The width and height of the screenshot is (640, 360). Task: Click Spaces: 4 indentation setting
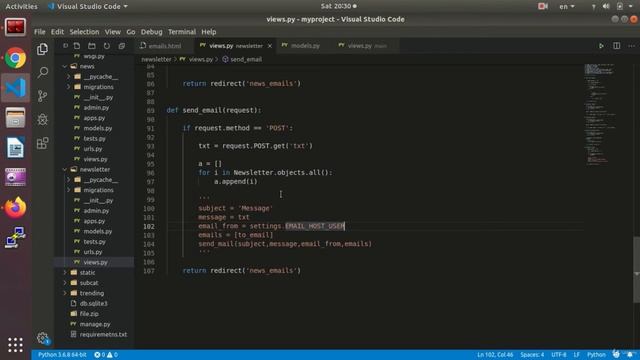(532, 355)
